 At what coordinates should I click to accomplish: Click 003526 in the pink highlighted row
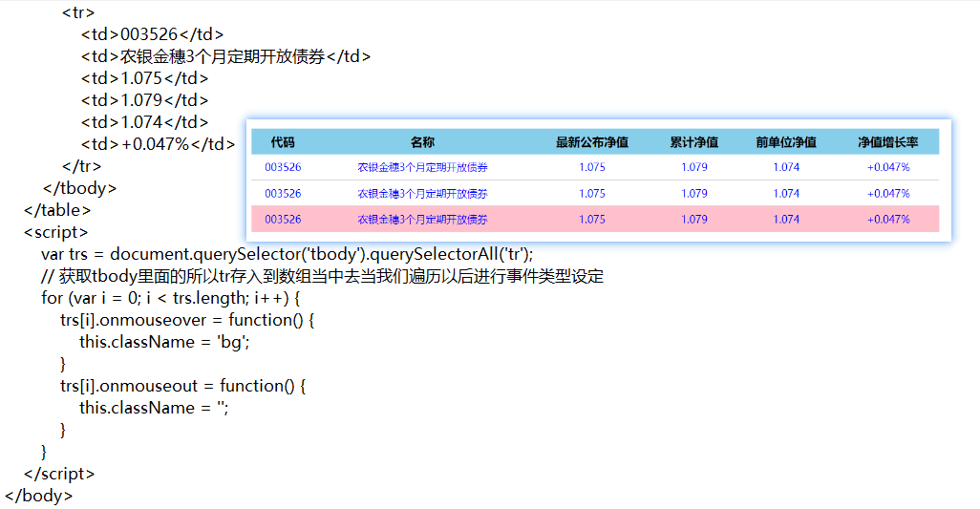pos(283,220)
